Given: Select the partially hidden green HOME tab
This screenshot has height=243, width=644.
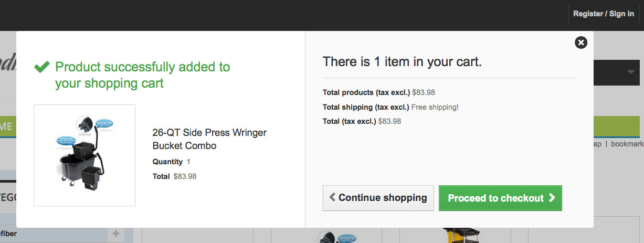Looking at the screenshot, I should 7,126.
